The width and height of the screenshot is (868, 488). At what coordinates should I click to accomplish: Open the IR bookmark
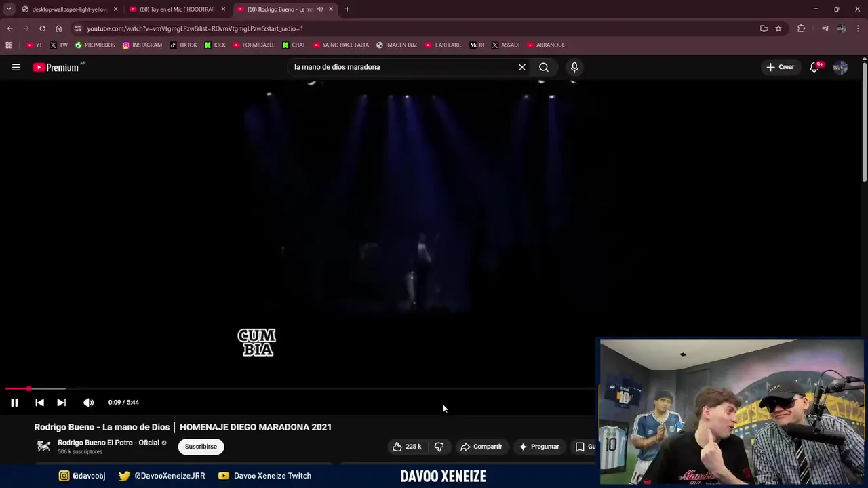pyautogui.click(x=477, y=45)
